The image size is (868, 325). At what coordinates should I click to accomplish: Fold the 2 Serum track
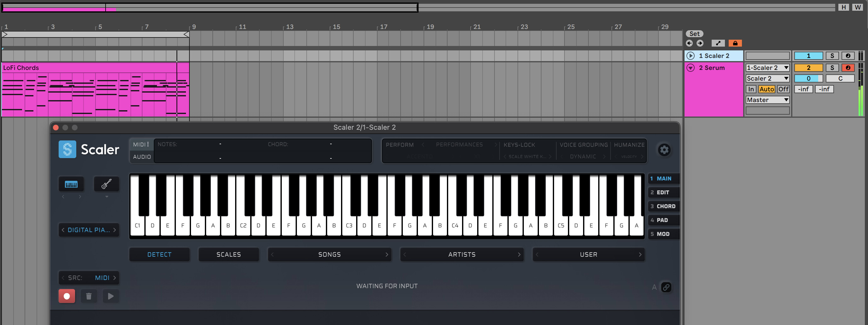691,68
